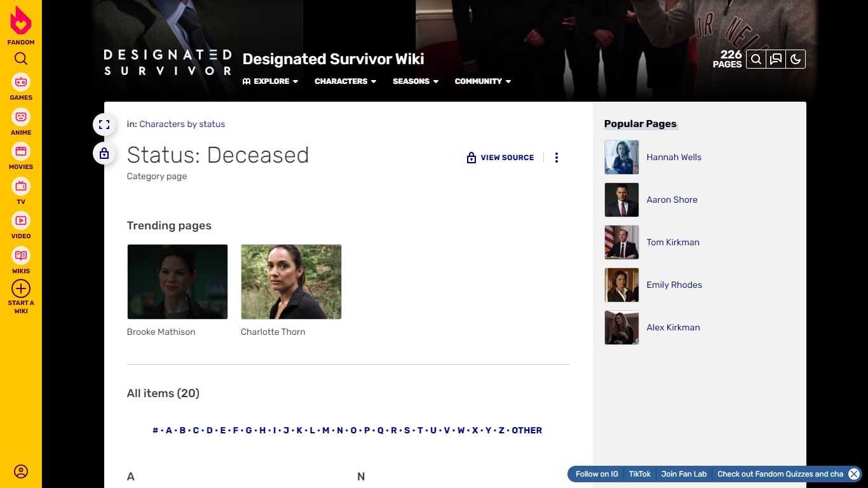Open Alex Kirkman popular page
This screenshot has height=488, width=868.
(x=674, y=327)
